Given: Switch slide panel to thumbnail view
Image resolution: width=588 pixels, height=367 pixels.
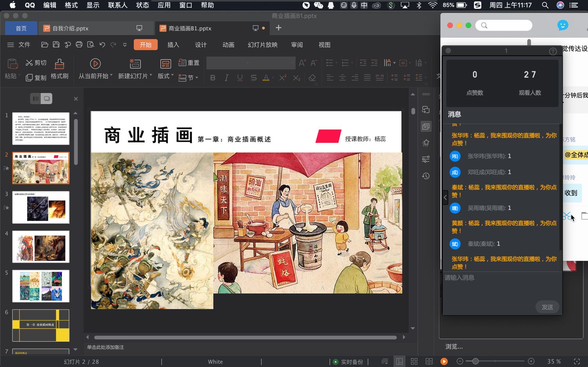Looking at the screenshot, I should 47,99.
